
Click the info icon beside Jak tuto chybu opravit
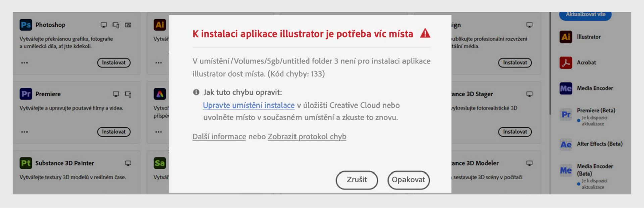click(196, 92)
